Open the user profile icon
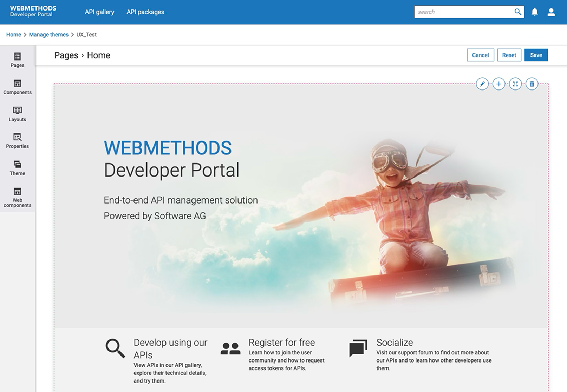 (x=551, y=12)
